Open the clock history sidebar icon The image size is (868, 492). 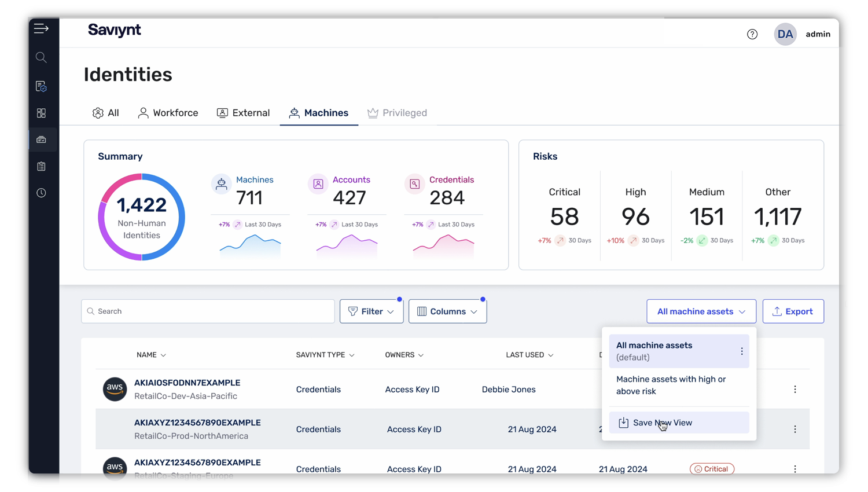click(41, 193)
